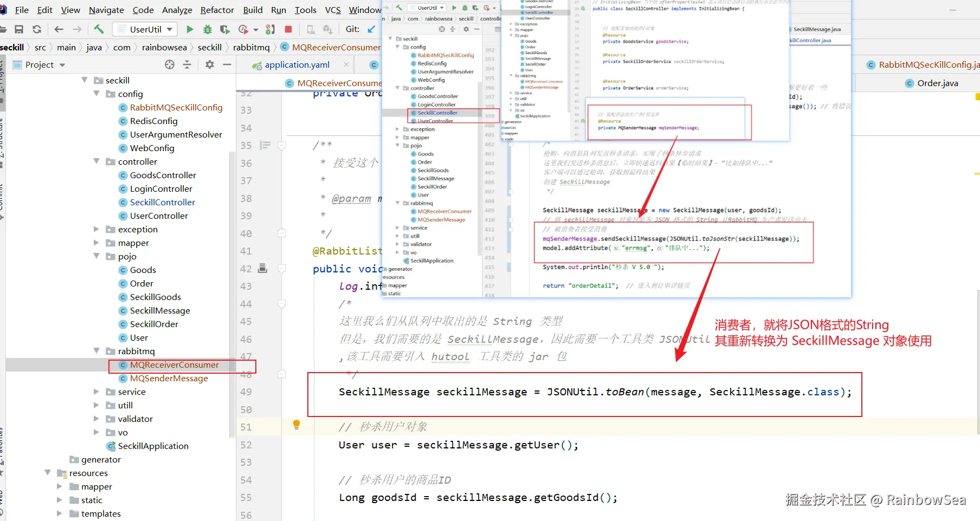Click the src breadcrumb

tap(40, 47)
